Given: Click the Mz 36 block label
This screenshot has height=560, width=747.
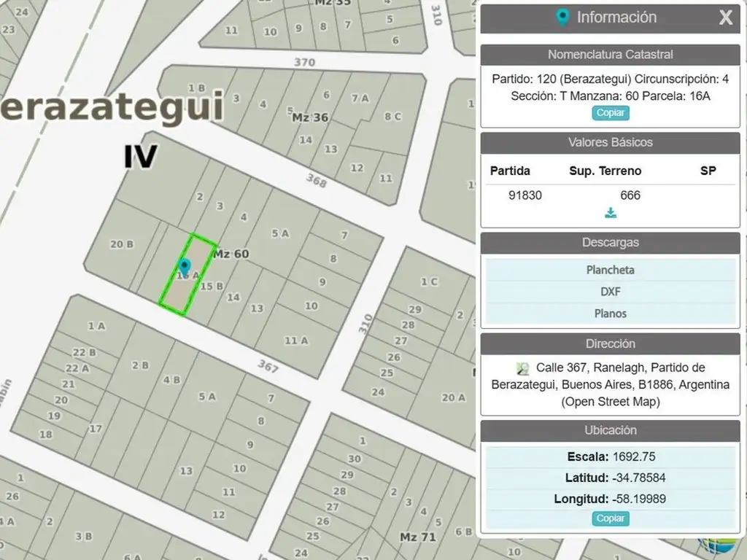Looking at the screenshot, I should 310,117.
